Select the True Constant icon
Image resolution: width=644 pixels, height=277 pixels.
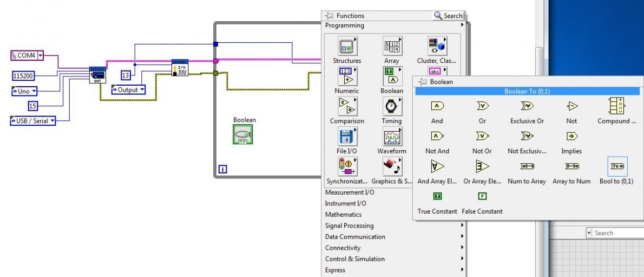(x=437, y=197)
